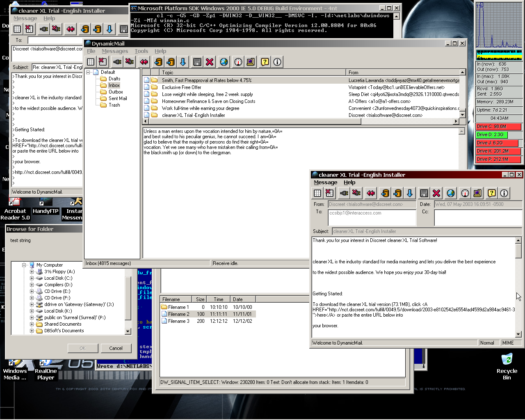This screenshot has height=420, width=525.
Task: Open Message menu in front cleaner XL window
Action: pos(326,183)
